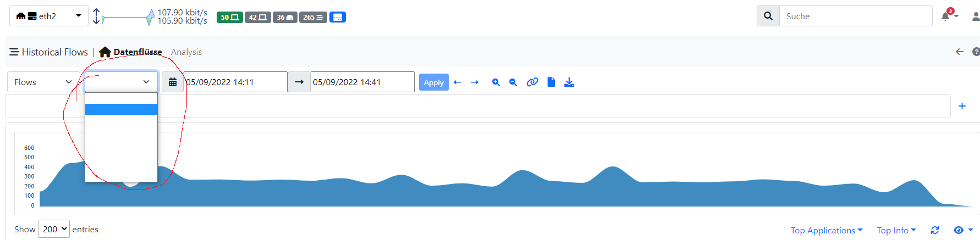
Task: Download the flow records
Action: click(569, 82)
